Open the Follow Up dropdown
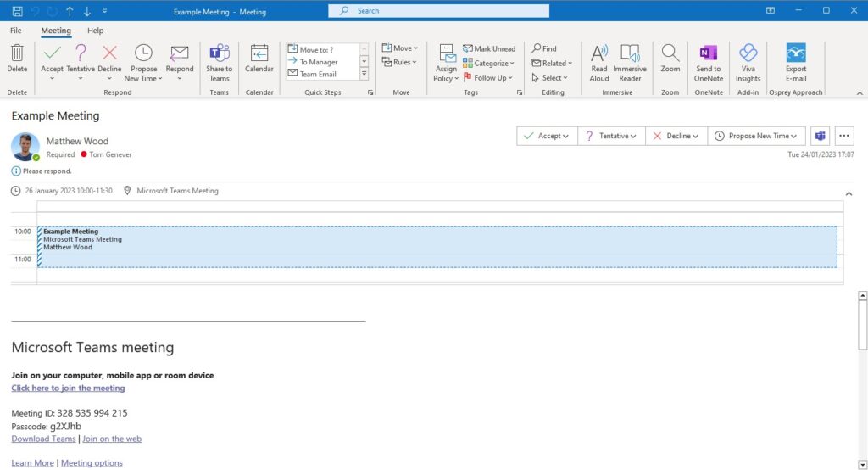 [x=488, y=77]
